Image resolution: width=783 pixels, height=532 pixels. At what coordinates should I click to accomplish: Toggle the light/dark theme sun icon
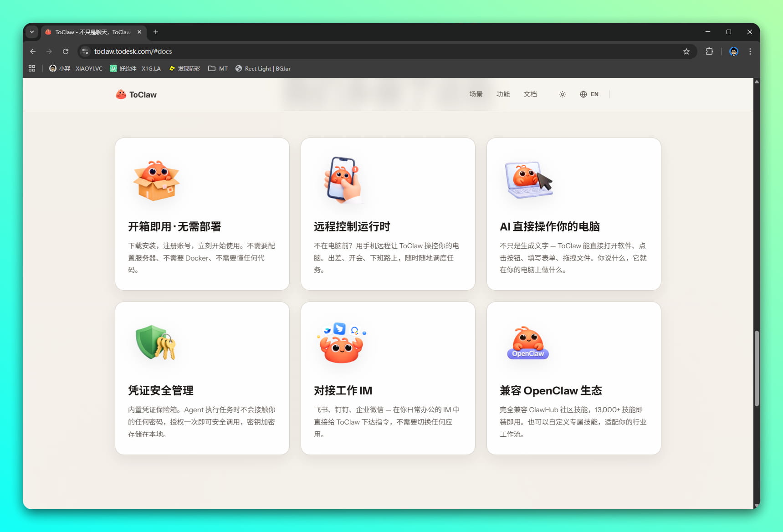click(x=563, y=94)
